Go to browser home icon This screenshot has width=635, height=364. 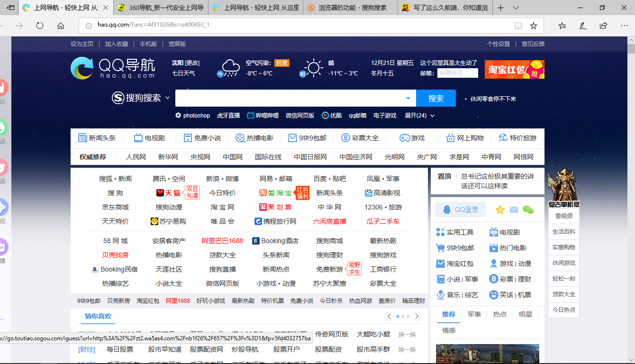click(61, 26)
